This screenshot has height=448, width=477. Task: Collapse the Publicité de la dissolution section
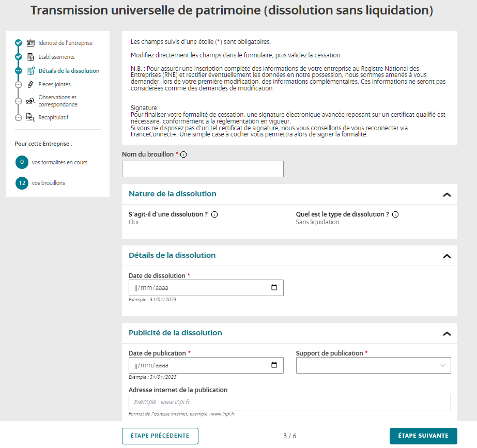pos(447,333)
